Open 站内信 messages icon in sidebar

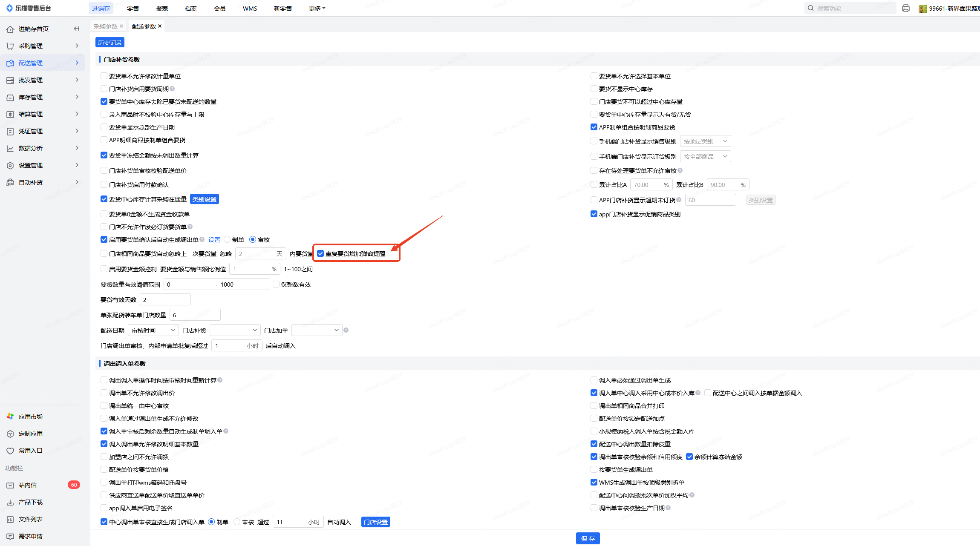click(10, 485)
